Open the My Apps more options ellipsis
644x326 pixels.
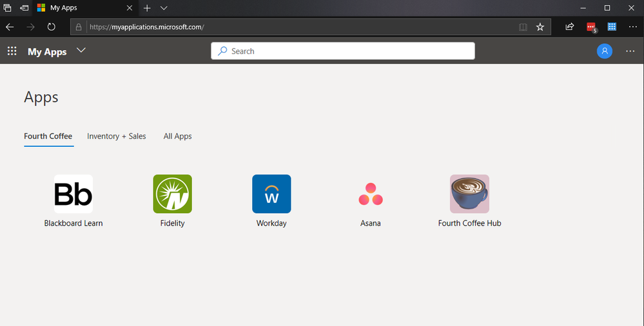click(630, 51)
